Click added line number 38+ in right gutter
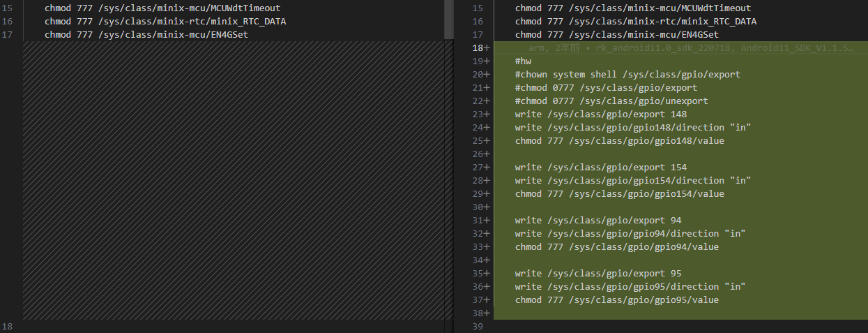868x333 pixels. point(481,313)
